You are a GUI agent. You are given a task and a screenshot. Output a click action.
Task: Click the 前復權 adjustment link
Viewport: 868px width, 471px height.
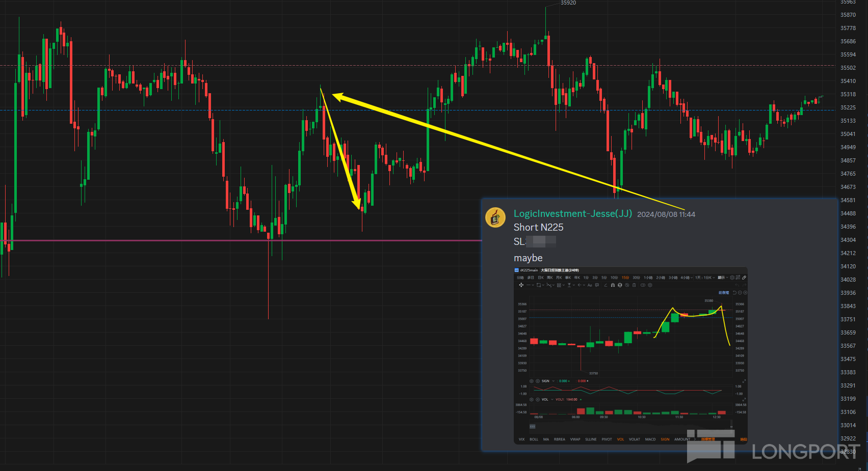click(x=724, y=293)
